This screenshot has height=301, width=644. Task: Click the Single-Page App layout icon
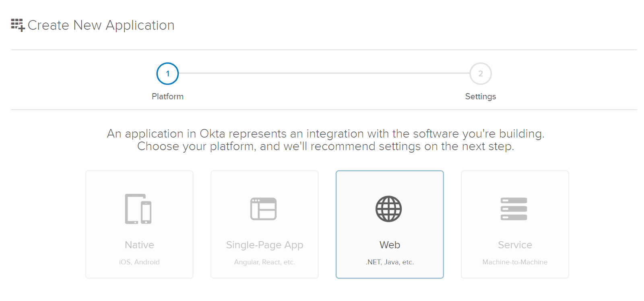(264, 209)
